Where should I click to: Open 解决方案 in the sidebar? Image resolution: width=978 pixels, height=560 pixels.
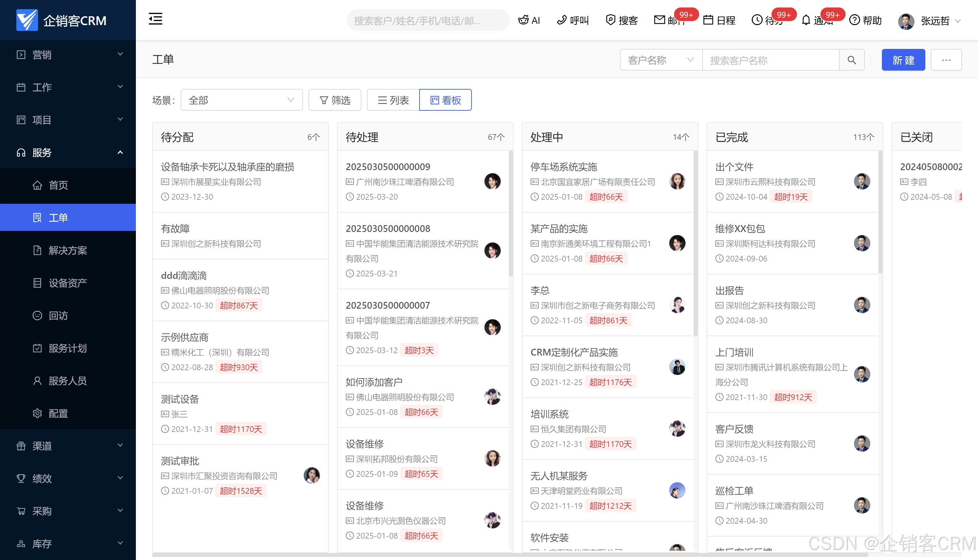click(68, 250)
